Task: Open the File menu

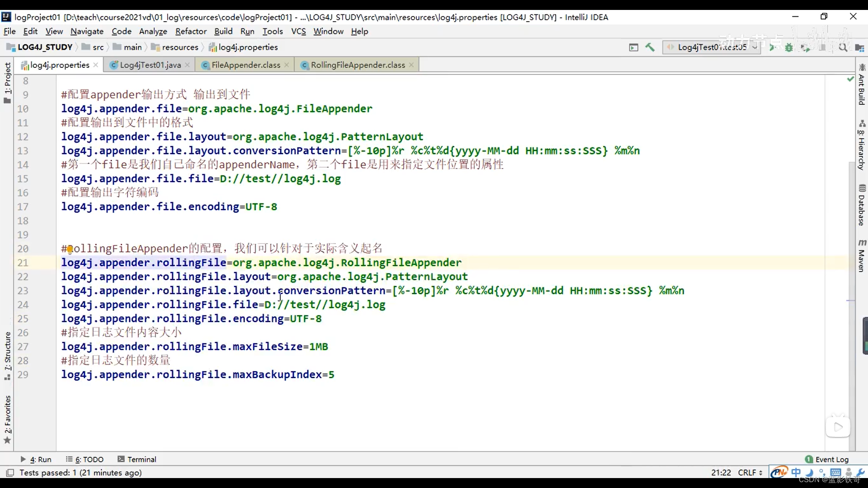Action: coord(9,31)
